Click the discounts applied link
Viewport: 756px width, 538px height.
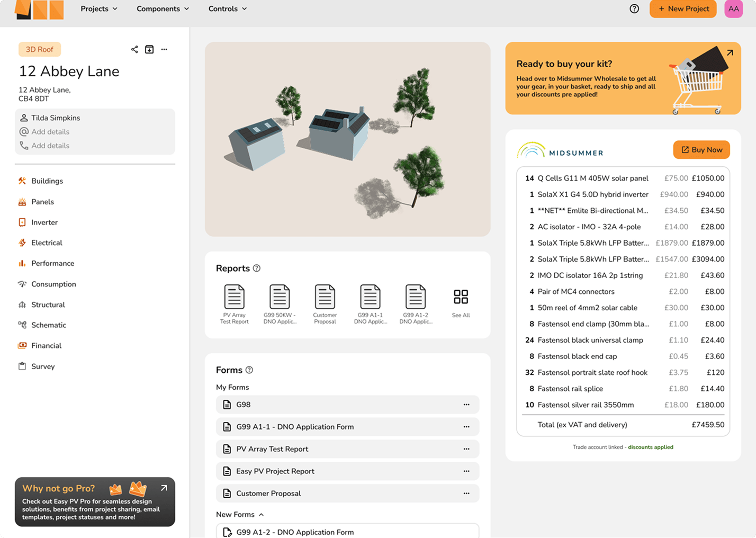click(651, 447)
